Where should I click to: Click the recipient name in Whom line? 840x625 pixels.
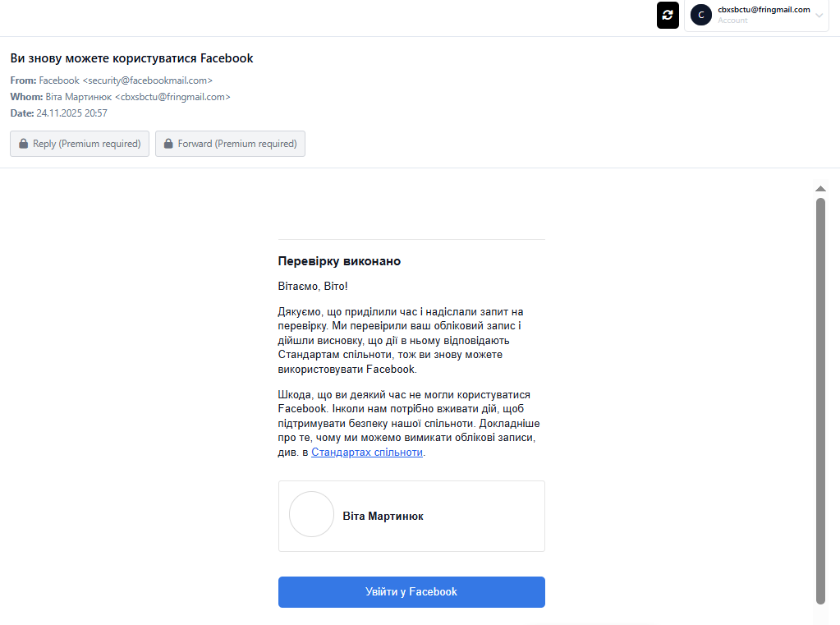click(79, 97)
